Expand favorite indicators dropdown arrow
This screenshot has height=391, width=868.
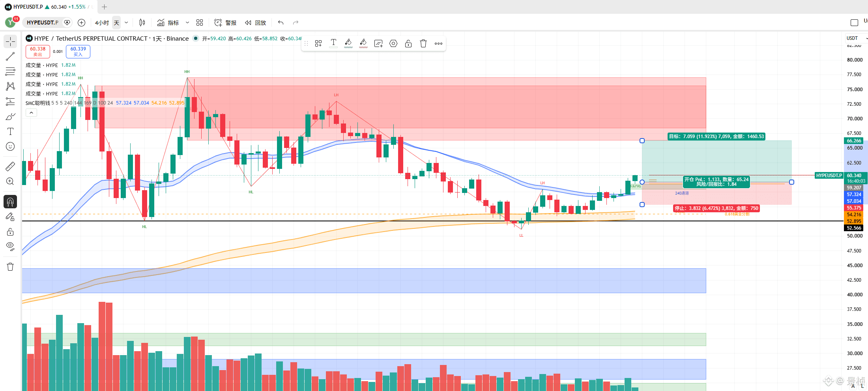(x=187, y=22)
